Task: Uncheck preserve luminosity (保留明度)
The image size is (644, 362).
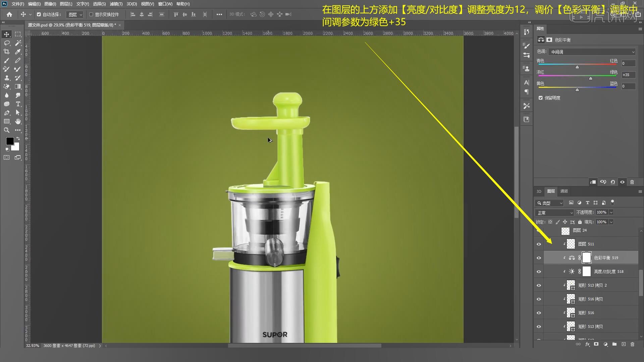Action: (540, 98)
